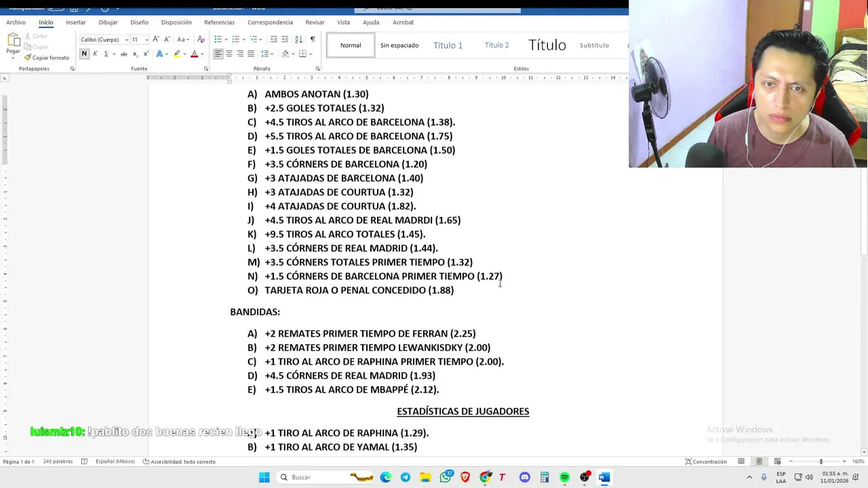The width and height of the screenshot is (868, 488).
Task: Increase font size with the A-up icon
Action: tap(156, 39)
